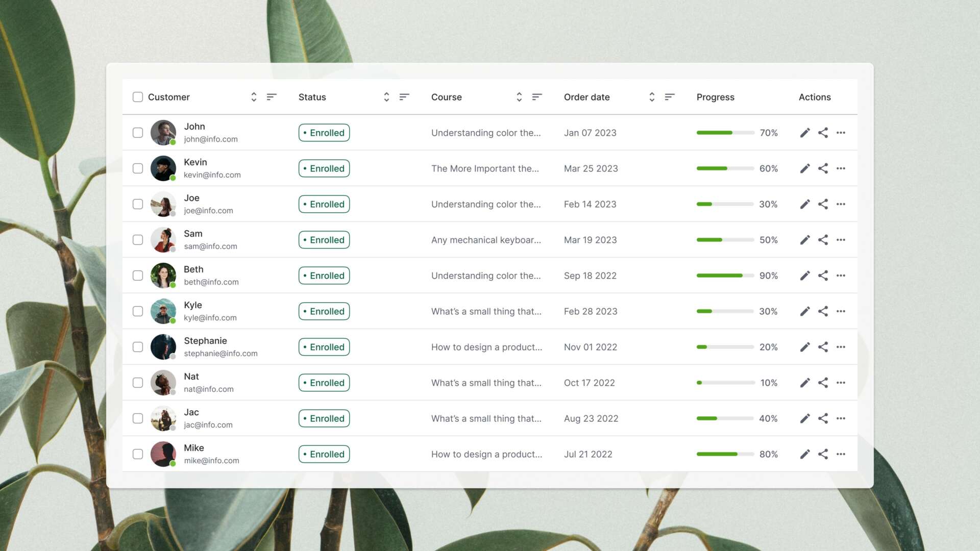Open the kevin@info.com email link
The height and width of the screenshot is (551, 980).
pos(212,175)
